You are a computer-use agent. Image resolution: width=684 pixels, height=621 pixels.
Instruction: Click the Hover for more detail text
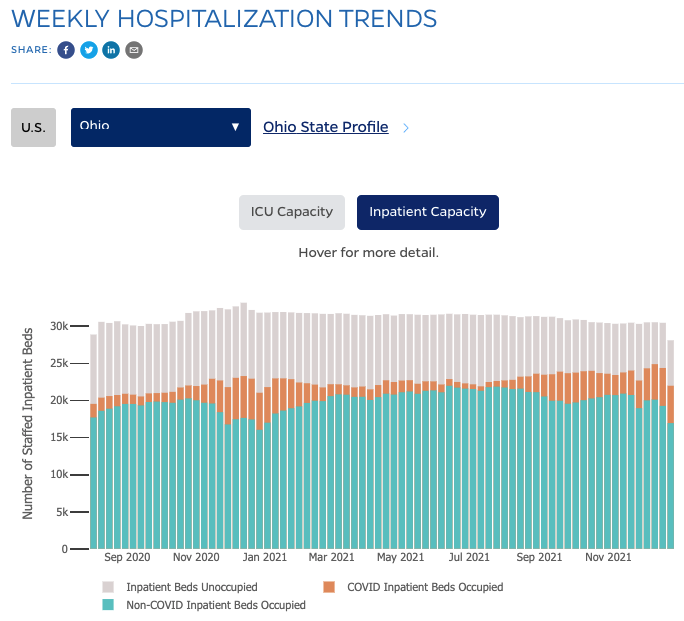tap(369, 252)
